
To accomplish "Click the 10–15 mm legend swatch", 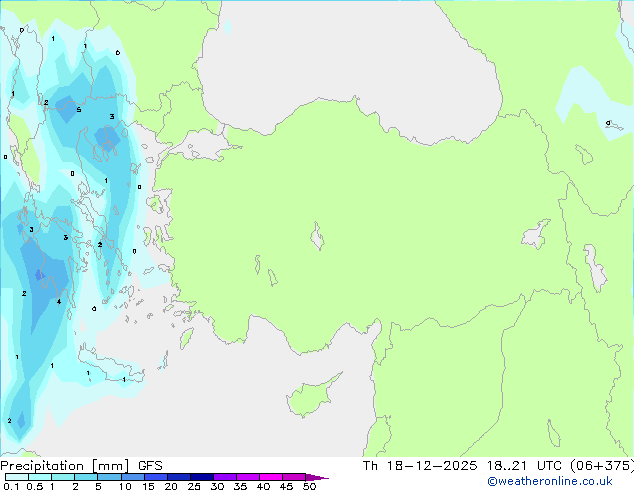I will click(132, 477).
